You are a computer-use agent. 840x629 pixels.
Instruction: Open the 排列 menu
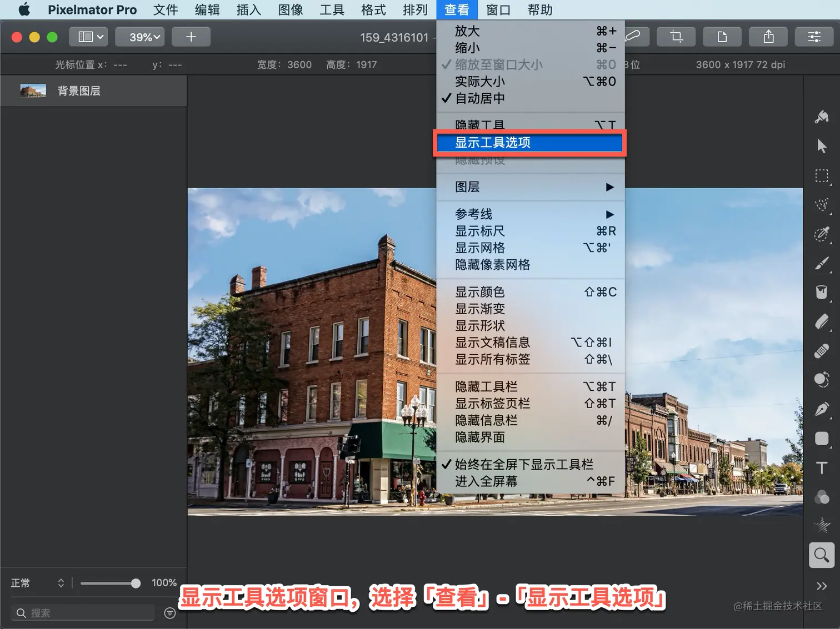coord(415,9)
